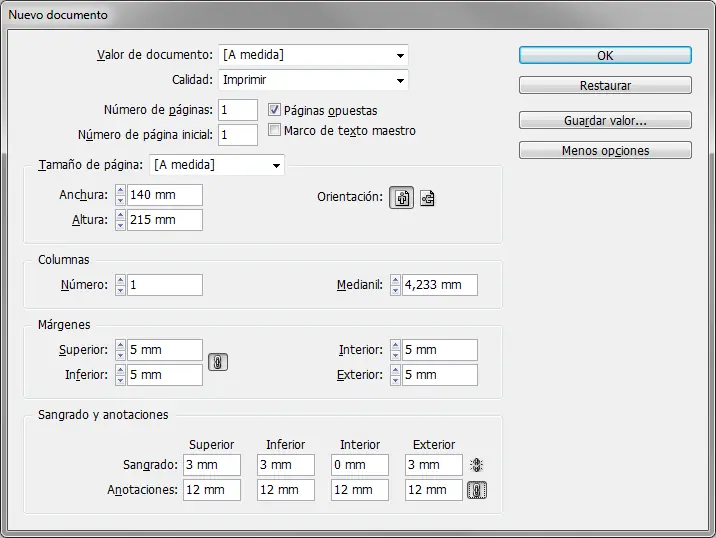Click the Inferior margin field
Viewport: 716px width, 538px height.
pyautogui.click(x=165, y=375)
